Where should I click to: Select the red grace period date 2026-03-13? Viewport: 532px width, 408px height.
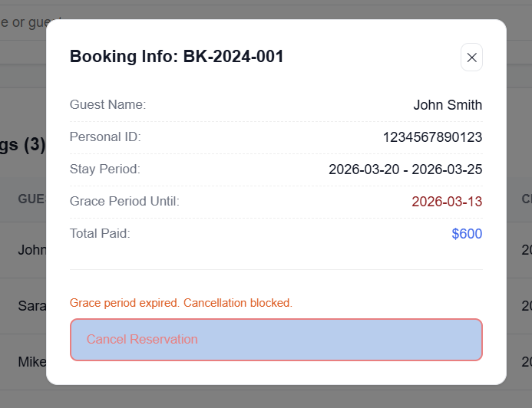[x=447, y=202]
